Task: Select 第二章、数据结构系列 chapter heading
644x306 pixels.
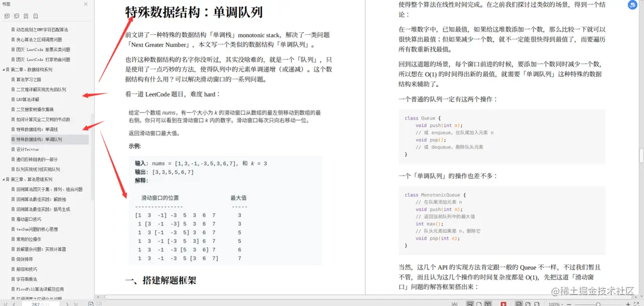Action: (x=32, y=70)
